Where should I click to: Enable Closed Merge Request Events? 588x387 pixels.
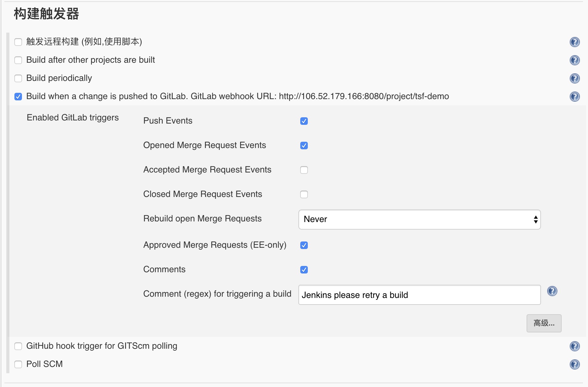click(304, 194)
